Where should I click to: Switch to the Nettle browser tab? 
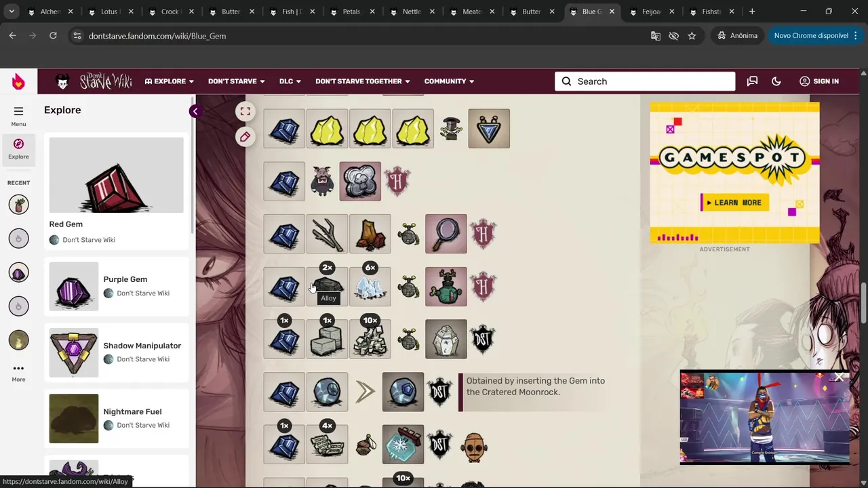pyautogui.click(x=411, y=12)
